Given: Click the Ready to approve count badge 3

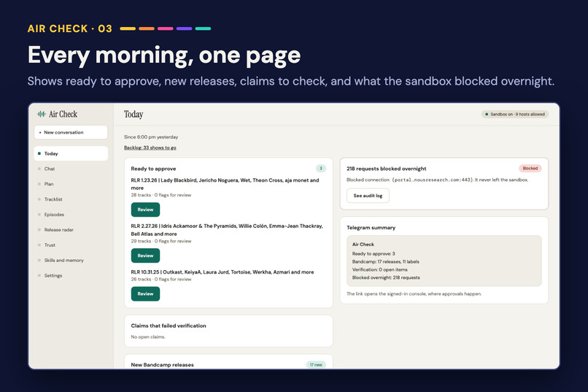Looking at the screenshot, I should (x=320, y=169).
